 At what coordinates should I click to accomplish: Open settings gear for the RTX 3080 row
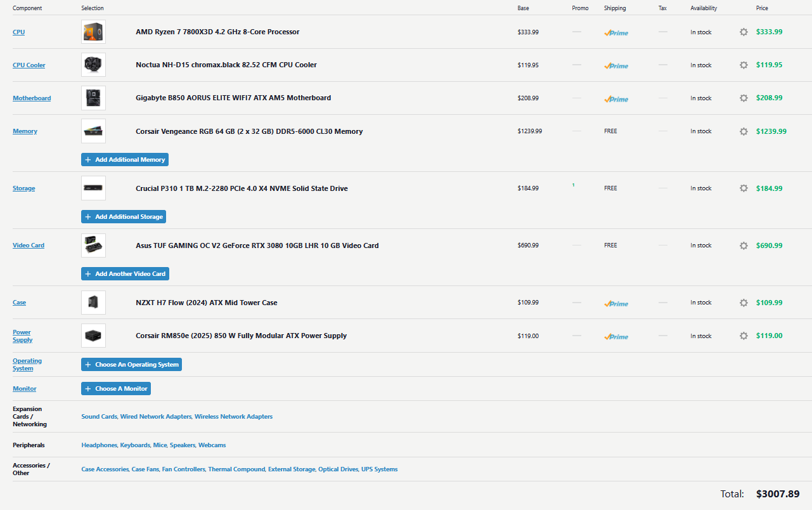pyautogui.click(x=744, y=245)
